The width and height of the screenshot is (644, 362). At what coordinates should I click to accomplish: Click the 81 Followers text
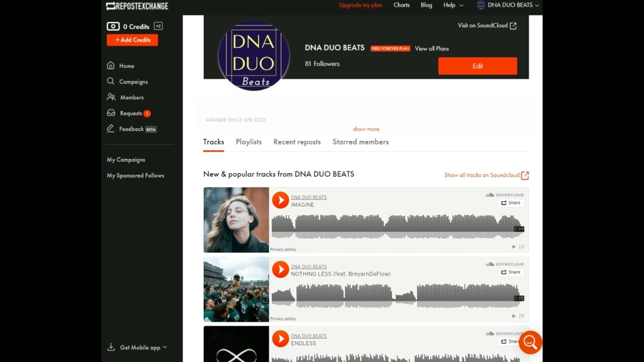coord(322,64)
